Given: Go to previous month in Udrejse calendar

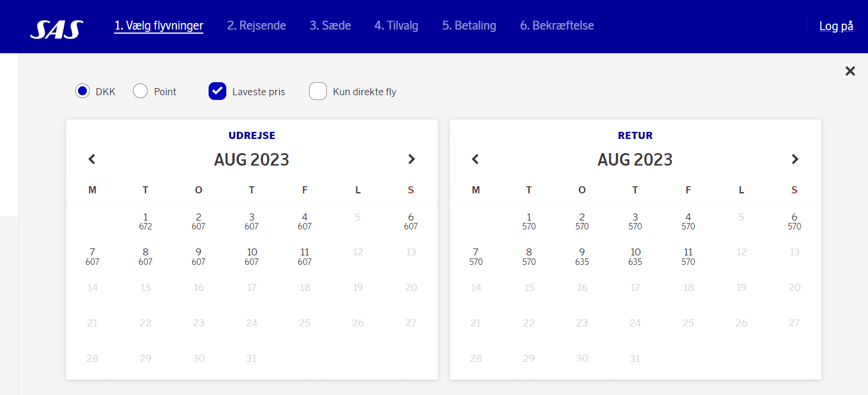Looking at the screenshot, I should coord(92,159).
